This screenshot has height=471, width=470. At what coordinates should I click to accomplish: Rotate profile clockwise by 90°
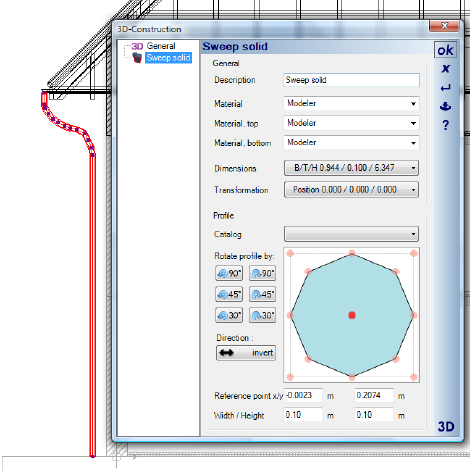(262, 273)
